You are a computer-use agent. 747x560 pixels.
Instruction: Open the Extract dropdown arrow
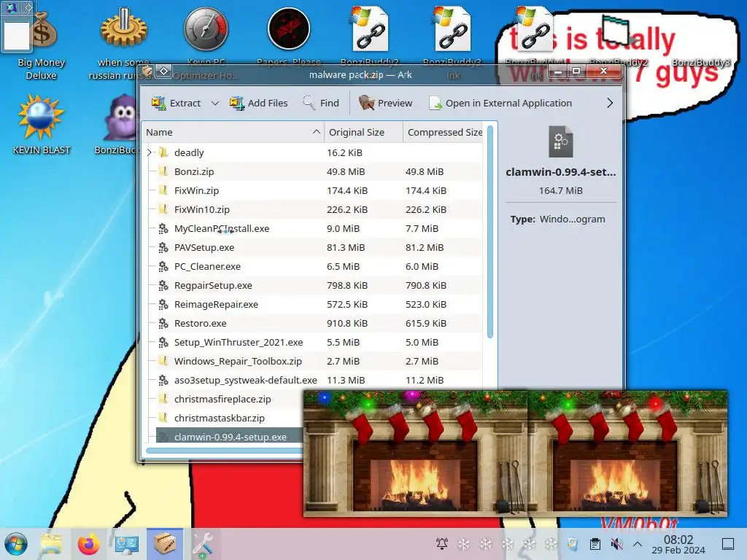(215, 103)
